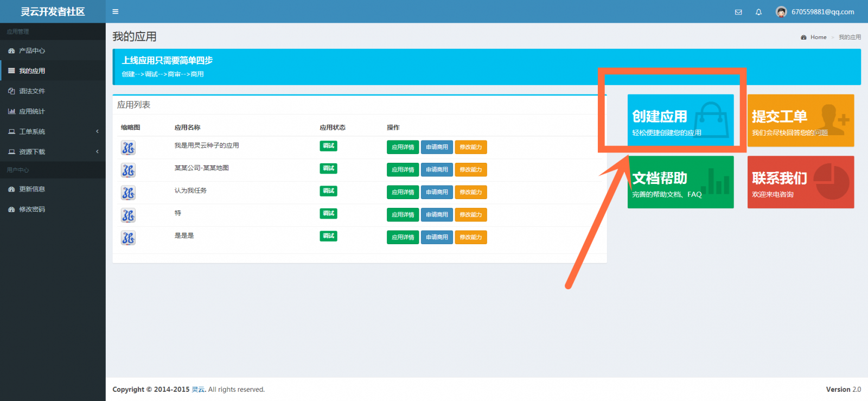This screenshot has width=868, height=401.
Task: Click 应用详情 for 某某公司-某某地图
Action: click(403, 170)
